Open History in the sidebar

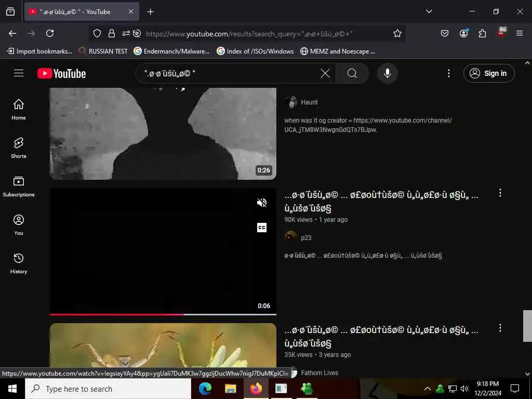(19, 263)
